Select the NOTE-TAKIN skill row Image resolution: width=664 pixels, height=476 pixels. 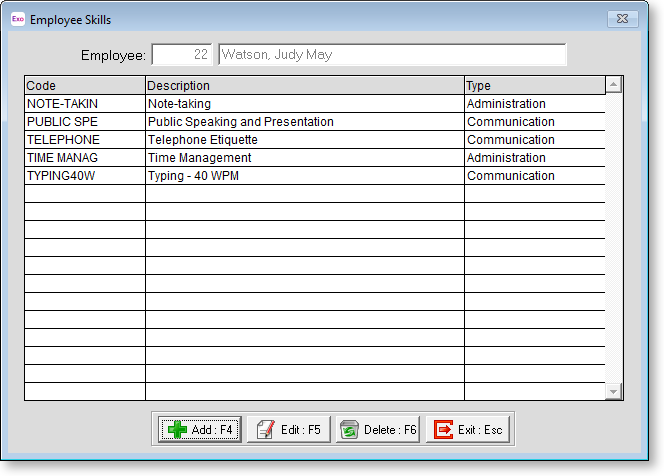coord(85,104)
